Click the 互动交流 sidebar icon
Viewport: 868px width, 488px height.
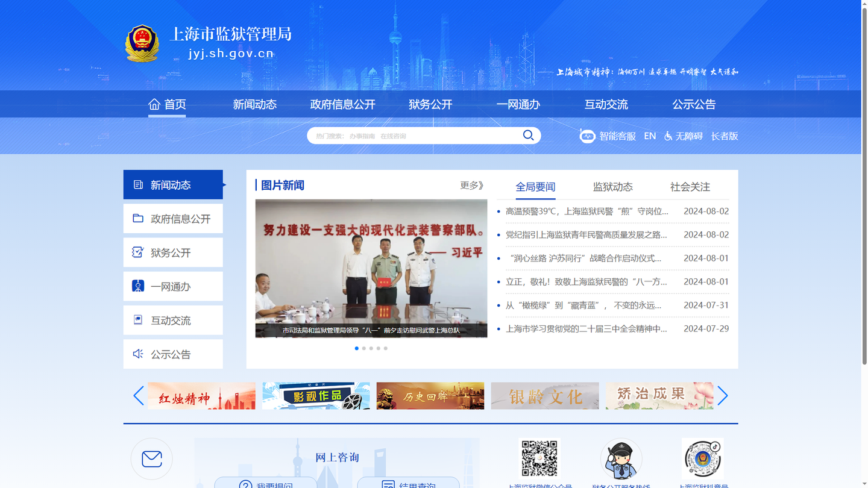click(x=138, y=319)
